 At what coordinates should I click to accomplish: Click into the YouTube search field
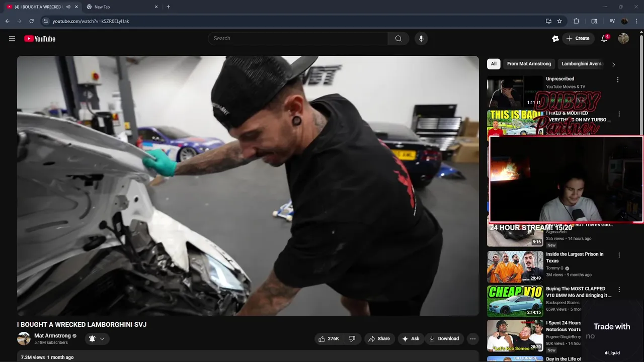(x=298, y=38)
